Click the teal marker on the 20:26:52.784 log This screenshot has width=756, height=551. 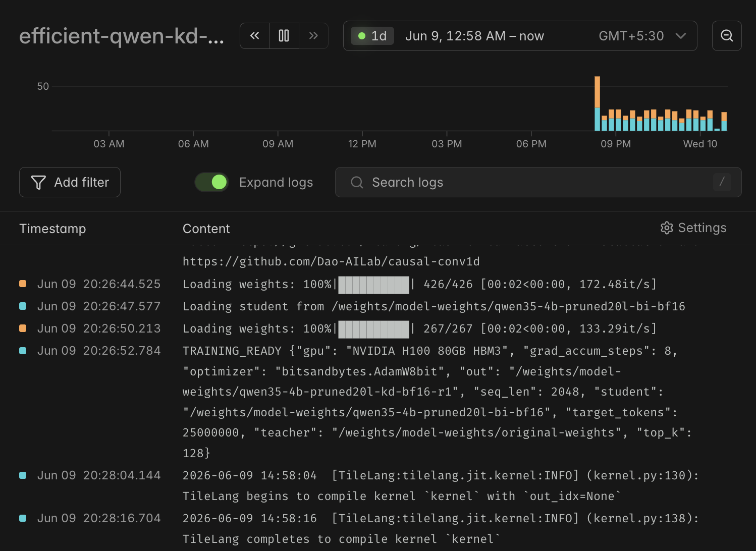point(23,351)
